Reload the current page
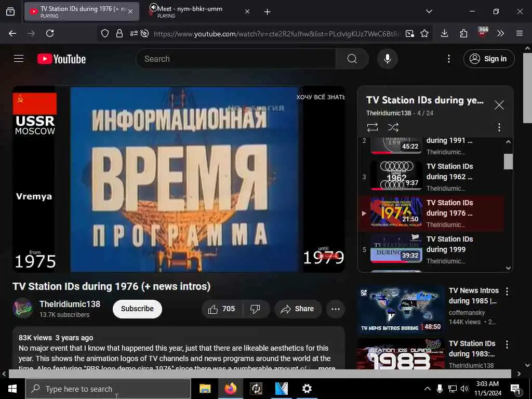Screen dimensions: 532x399 point(50,33)
